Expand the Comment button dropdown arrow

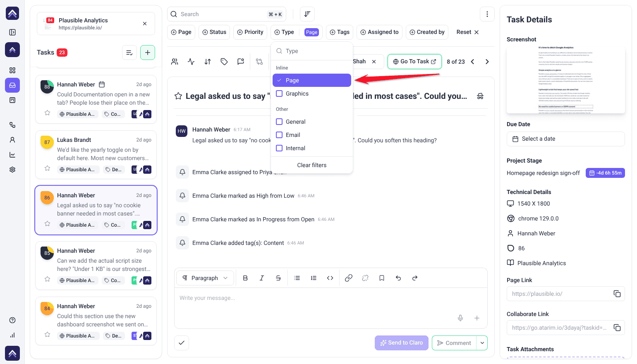pos(482,343)
